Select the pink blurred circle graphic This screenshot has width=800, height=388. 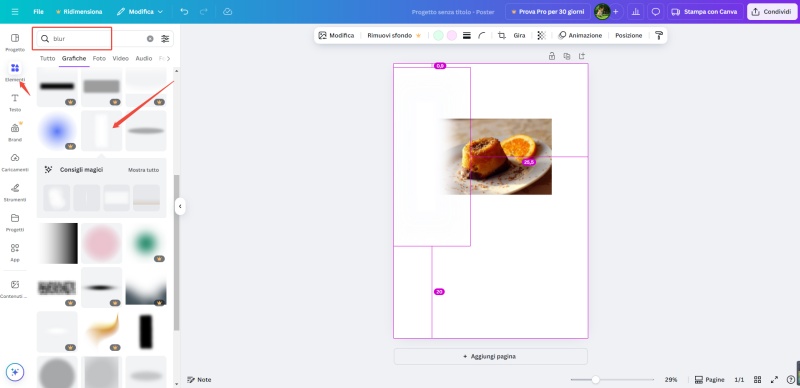point(102,243)
